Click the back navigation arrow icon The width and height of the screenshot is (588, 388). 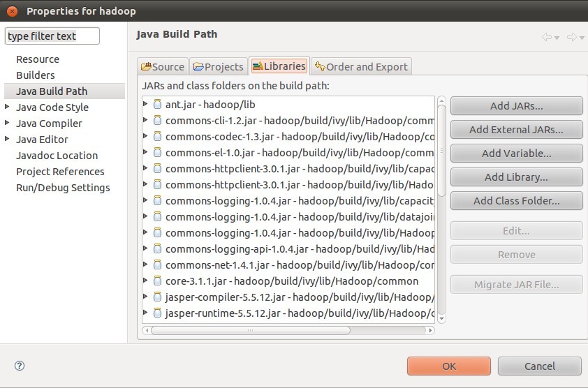(x=547, y=37)
